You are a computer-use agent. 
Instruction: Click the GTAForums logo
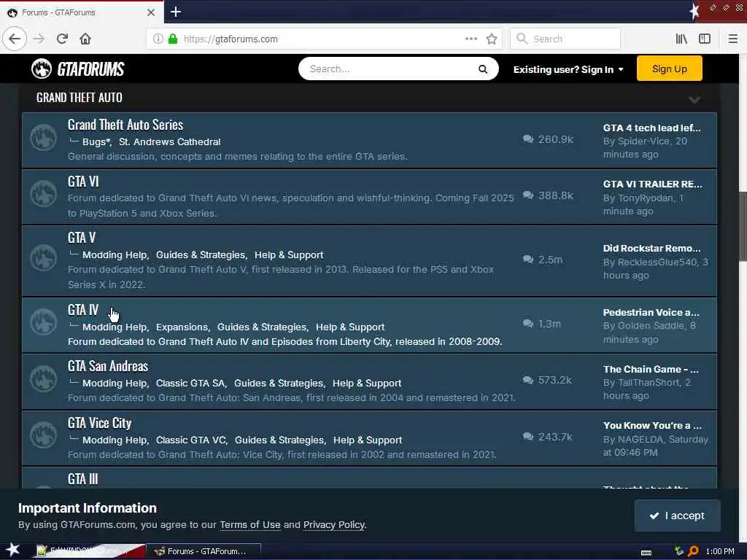[x=77, y=69]
